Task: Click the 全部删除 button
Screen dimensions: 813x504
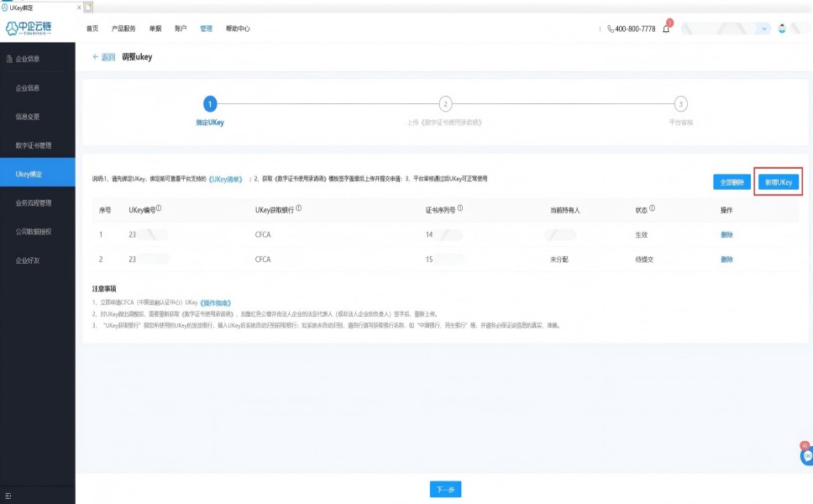Action: 731,181
